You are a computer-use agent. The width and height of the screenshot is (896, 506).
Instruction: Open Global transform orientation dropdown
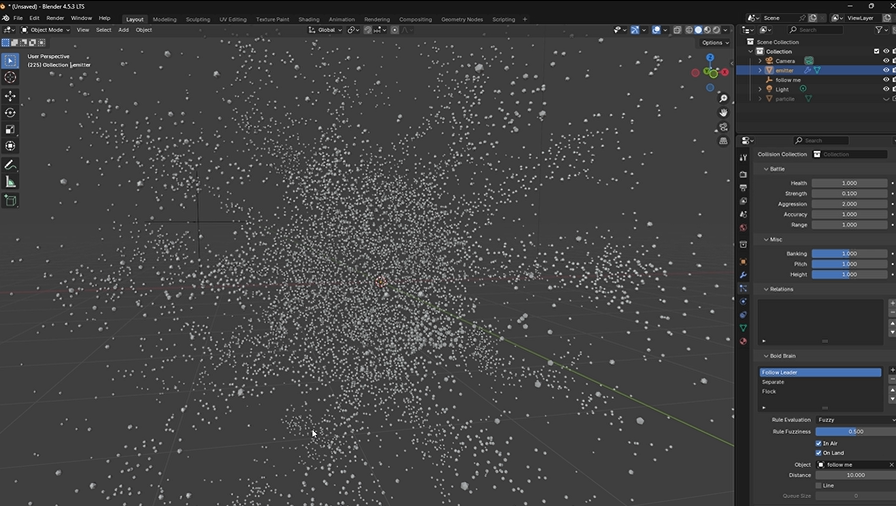(x=325, y=30)
